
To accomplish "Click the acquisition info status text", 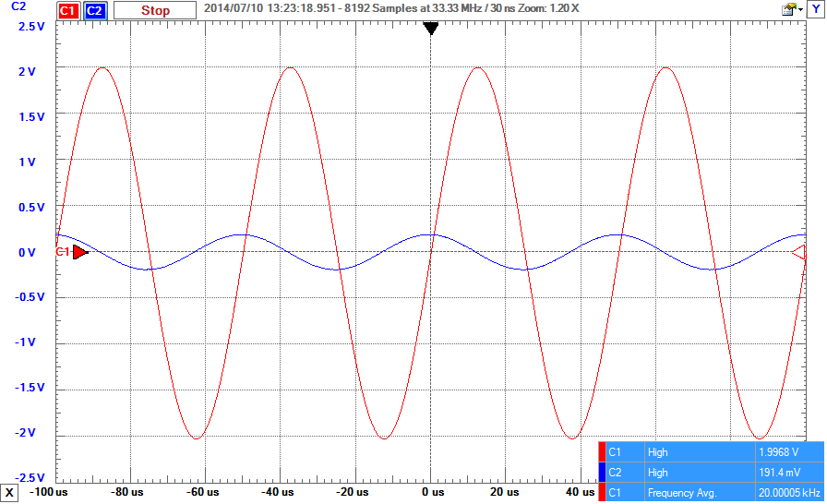I will pos(390,8).
